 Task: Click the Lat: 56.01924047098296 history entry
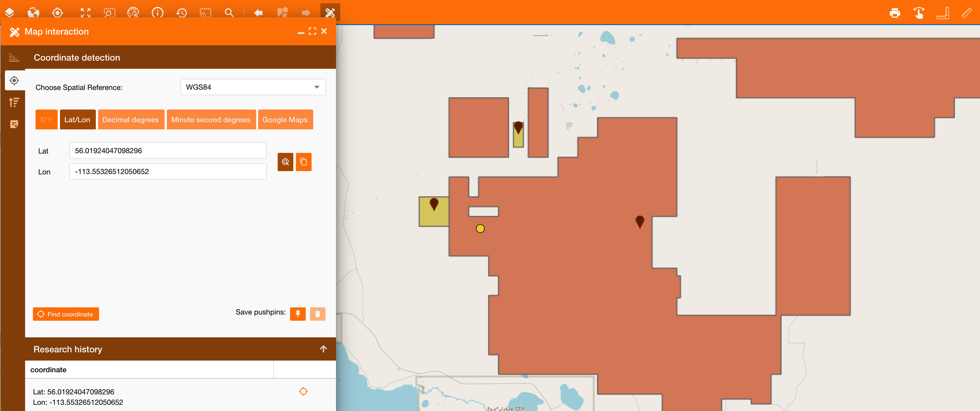point(73,391)
